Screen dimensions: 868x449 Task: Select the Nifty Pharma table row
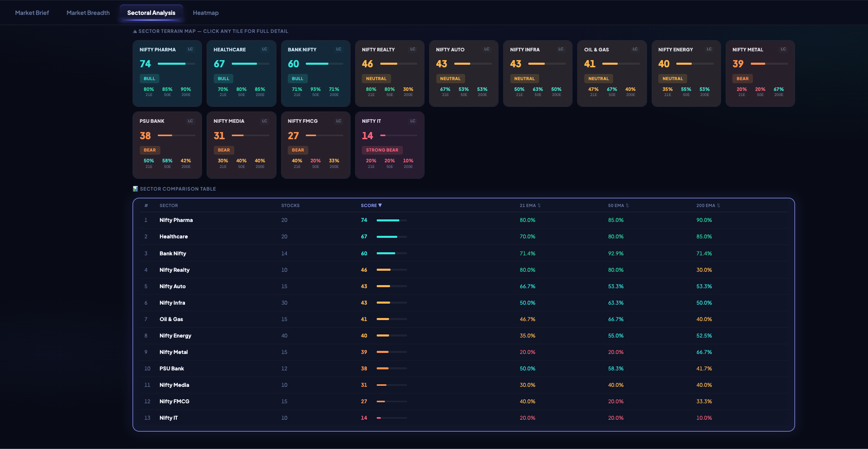(x=464, y=220)
